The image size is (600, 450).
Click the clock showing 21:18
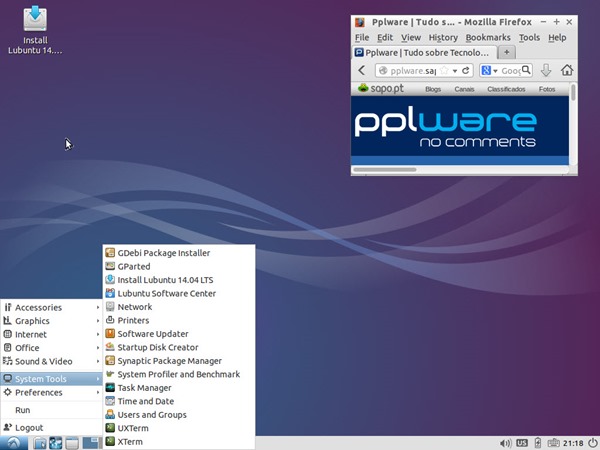[x=573, y=443]
